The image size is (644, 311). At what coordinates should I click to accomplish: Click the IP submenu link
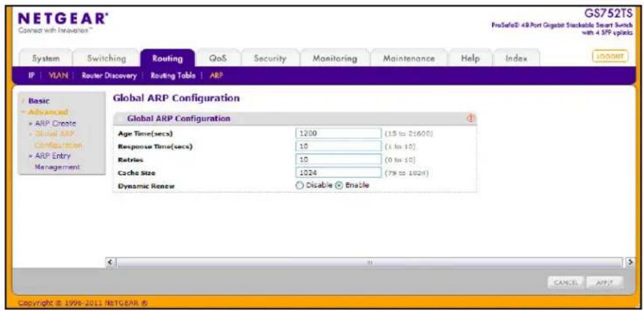point(31,76)
